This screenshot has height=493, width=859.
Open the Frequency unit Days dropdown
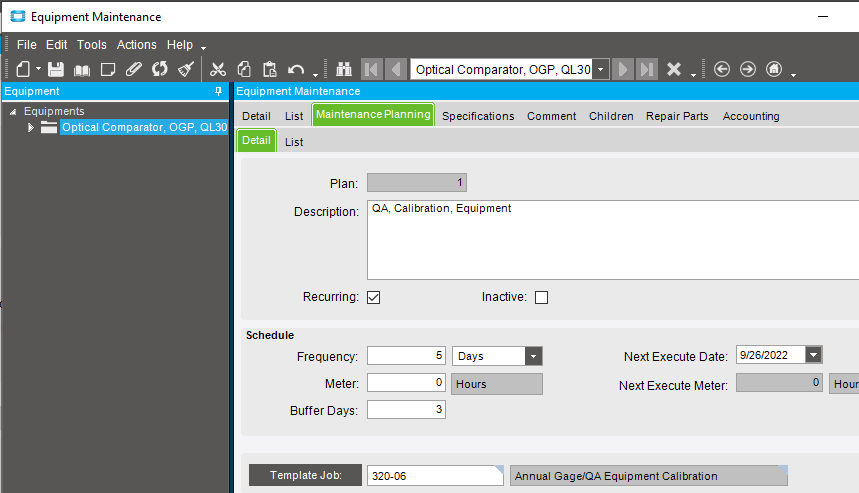pos(534,356)
